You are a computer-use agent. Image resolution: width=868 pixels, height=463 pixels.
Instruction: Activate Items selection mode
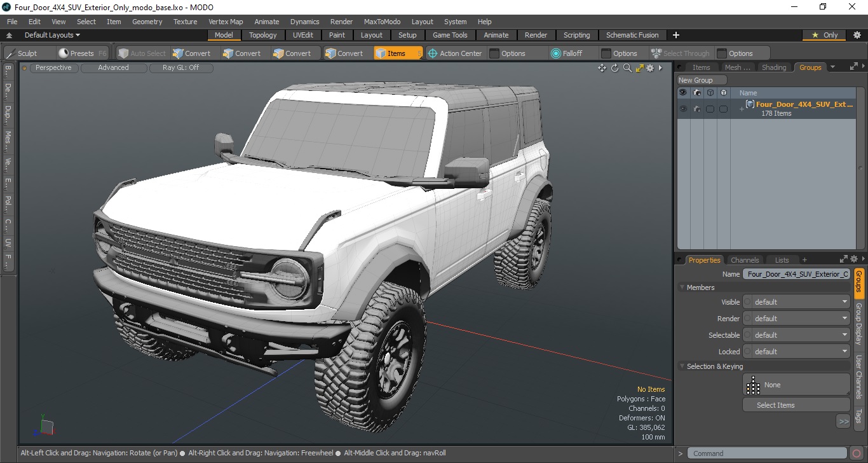point(398,53)
